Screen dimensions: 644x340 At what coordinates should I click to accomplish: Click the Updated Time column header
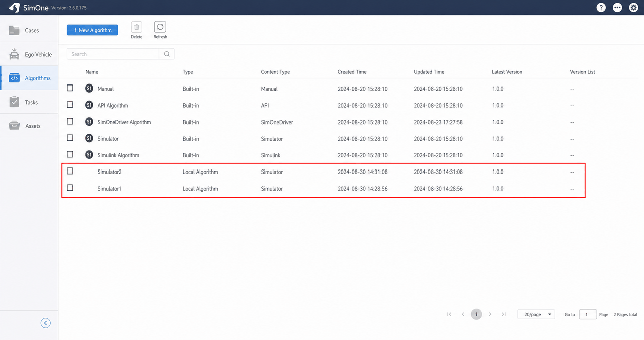click(429, 72)
